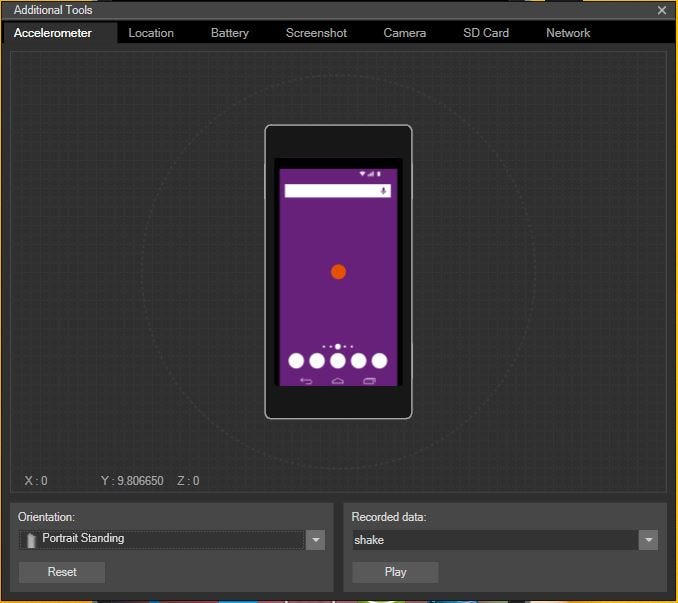The width and height of the screenshot is (678, 603).
Task: Open the SD Card tab
Action: pos(486,33)
